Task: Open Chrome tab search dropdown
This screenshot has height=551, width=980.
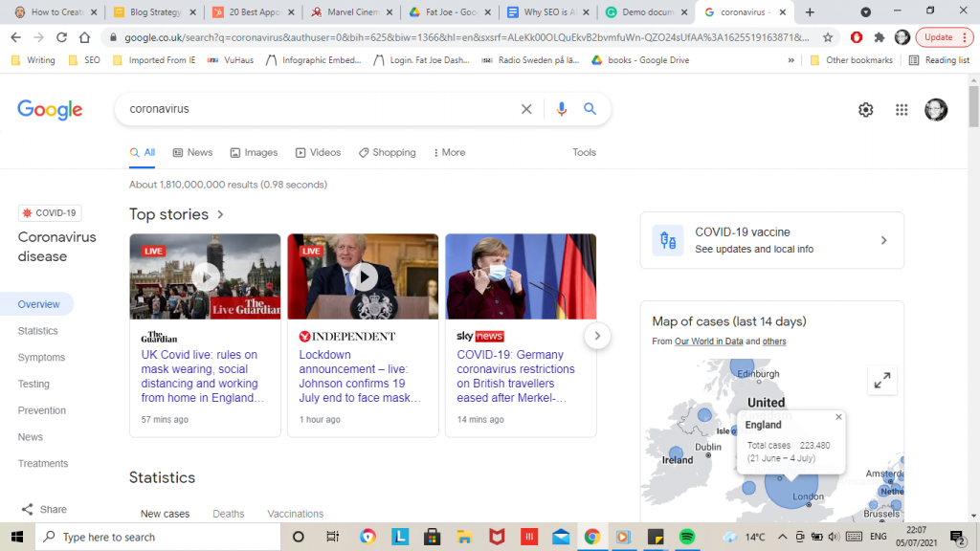Action: point(865,11)
